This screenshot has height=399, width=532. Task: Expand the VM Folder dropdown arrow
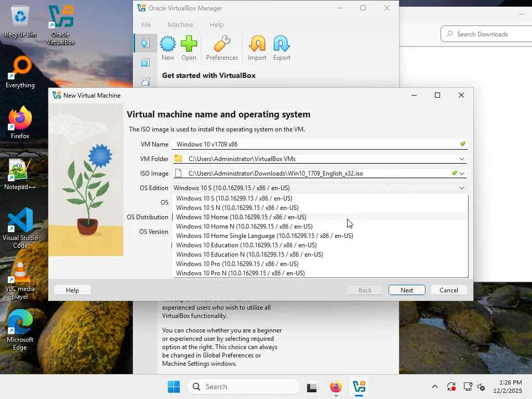coord(462,159)
